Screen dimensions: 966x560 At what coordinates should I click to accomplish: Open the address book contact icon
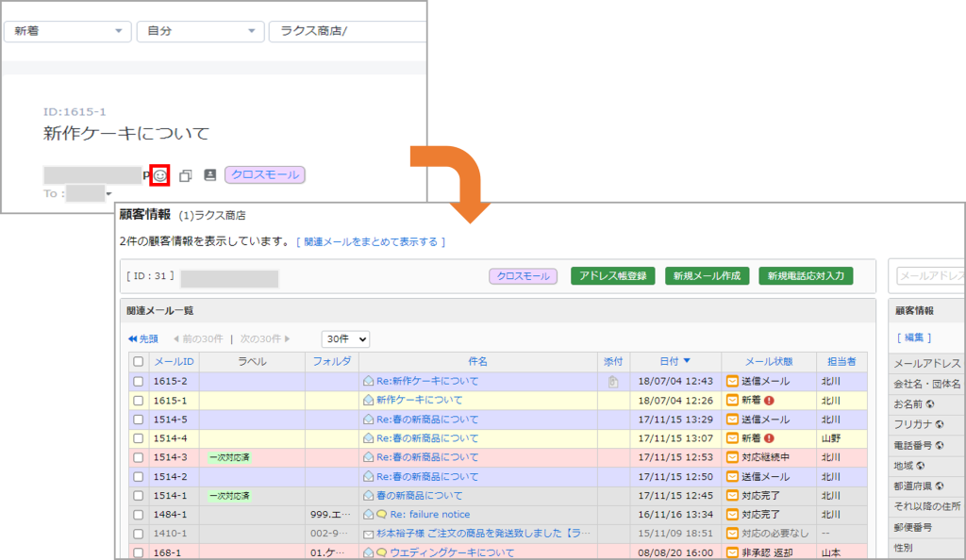(x=209, y=175)
